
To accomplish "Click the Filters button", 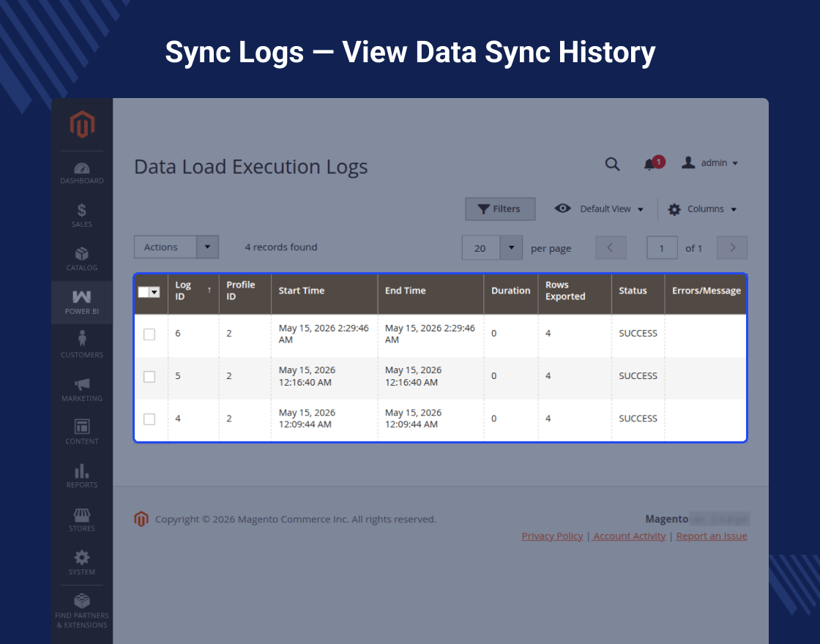I will pos(500,209).
